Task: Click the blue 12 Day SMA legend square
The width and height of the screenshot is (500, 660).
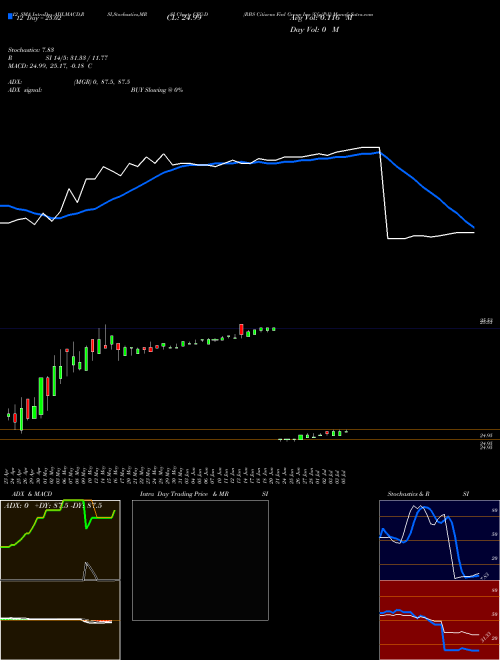Action: tap(10, 16)
